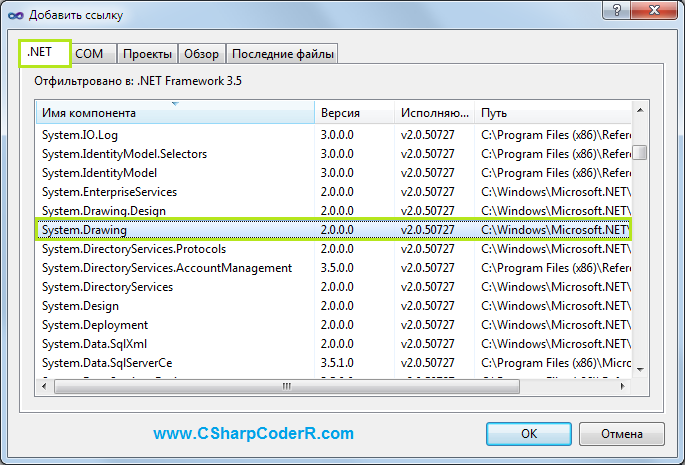Select the System.IdentityModel component
This screenshot has width=685, height=465.
click(334, 173)
